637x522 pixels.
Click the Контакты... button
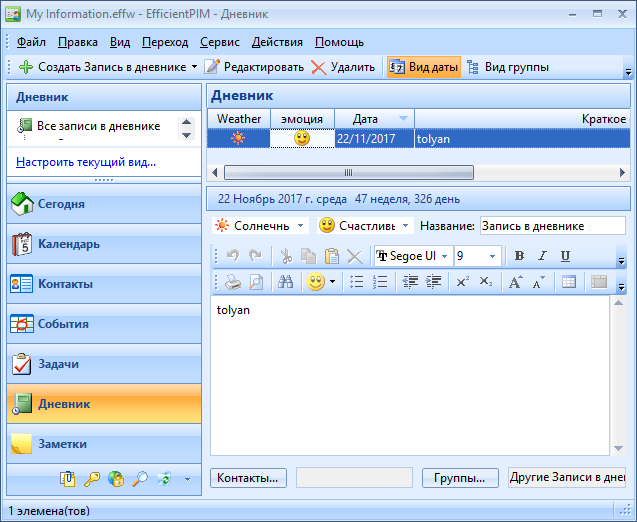[x=248, y=478]
